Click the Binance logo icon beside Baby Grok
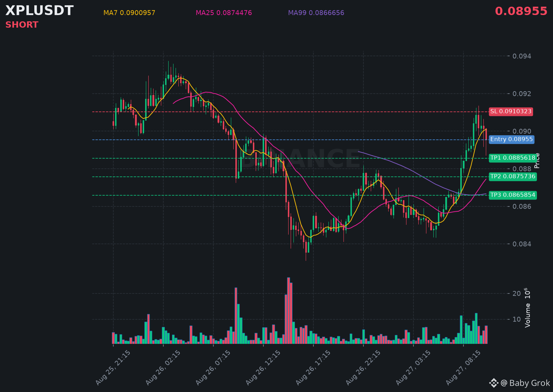Viewport: 553px width, 392px height. click(x=494, y=383)
